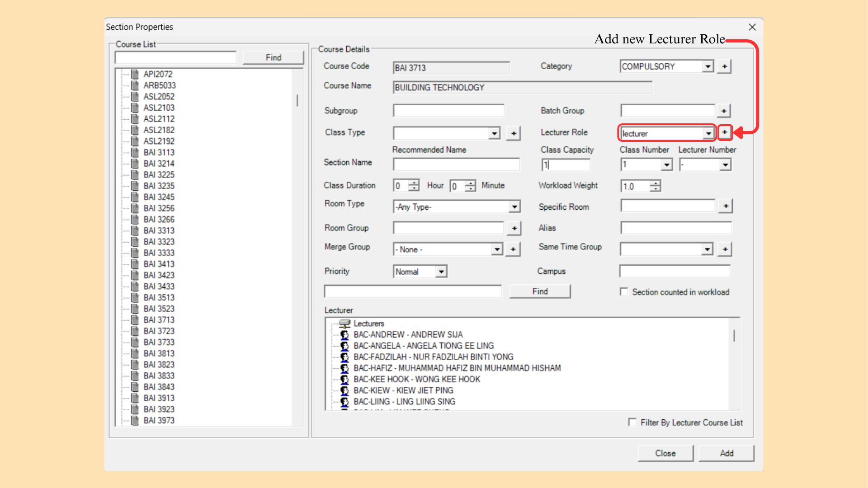Click the plus button next to Same Time Group

point(725,249)
